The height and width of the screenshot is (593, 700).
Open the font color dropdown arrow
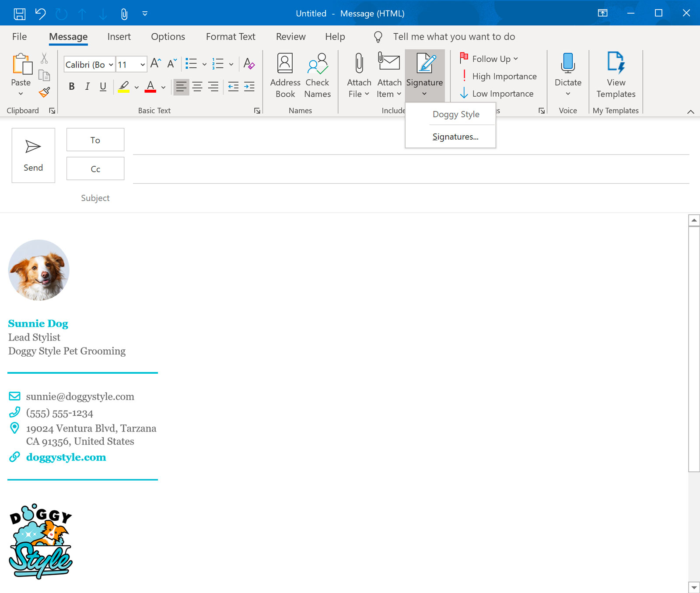[163, 87]
